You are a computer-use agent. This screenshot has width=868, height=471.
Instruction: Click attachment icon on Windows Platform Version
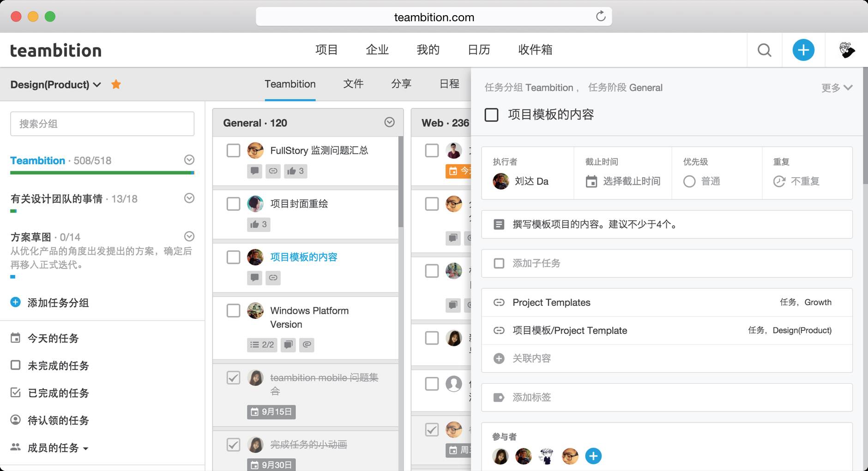pyautogui.click(x=307, y=345)
